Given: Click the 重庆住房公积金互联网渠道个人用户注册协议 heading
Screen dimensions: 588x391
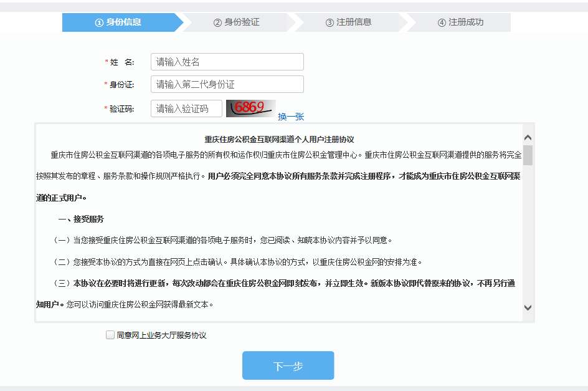Looking at the screenshot, I should (279, 139).
